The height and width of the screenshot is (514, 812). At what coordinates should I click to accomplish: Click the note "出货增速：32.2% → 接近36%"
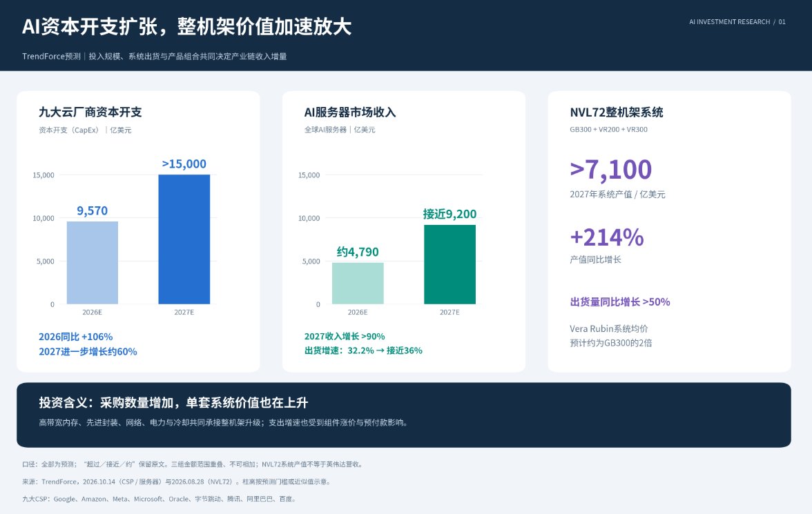pyautogui.click(x=363, y=350)
